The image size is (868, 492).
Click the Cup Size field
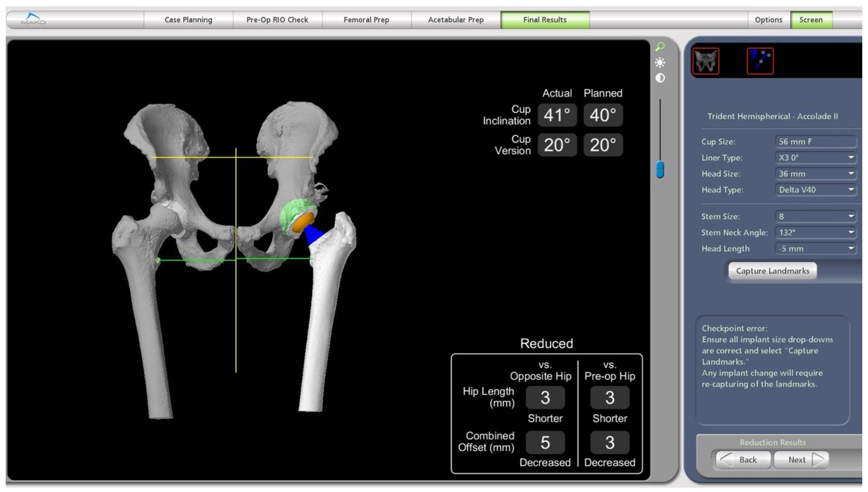point(816,142)
